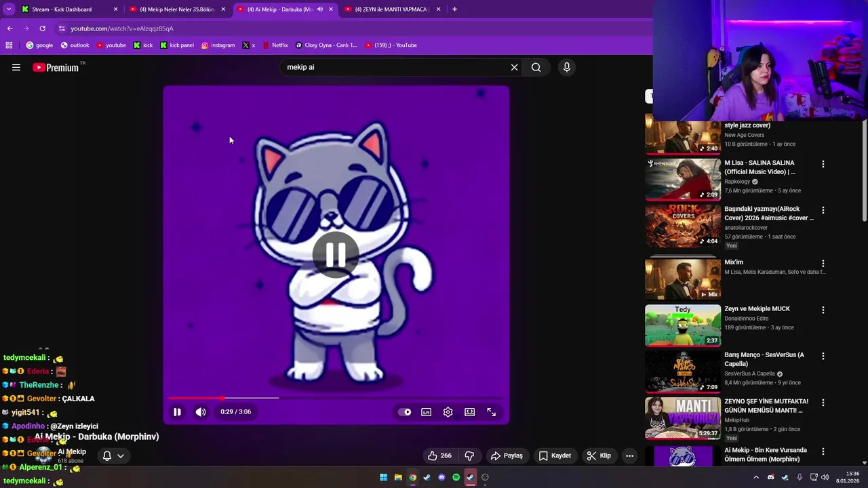Mute the video player volume
The height and width of the screenshot is (488, 868).
201,411
